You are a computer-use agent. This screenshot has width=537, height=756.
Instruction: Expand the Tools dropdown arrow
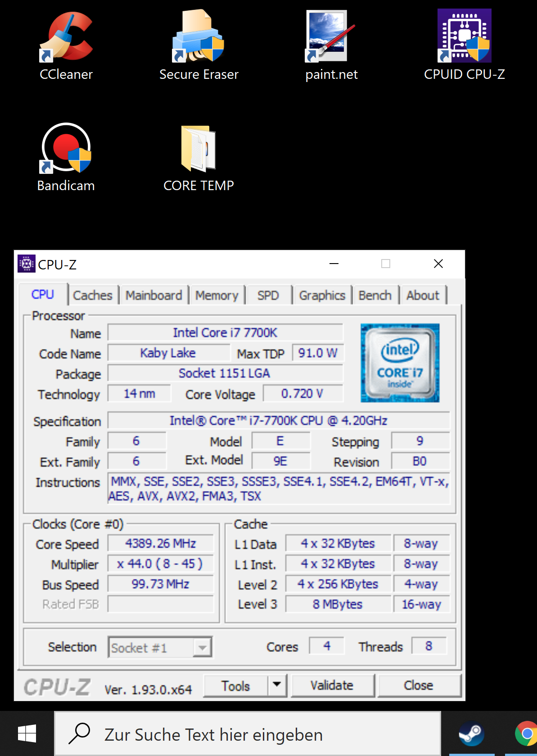(x=277, y=686)
